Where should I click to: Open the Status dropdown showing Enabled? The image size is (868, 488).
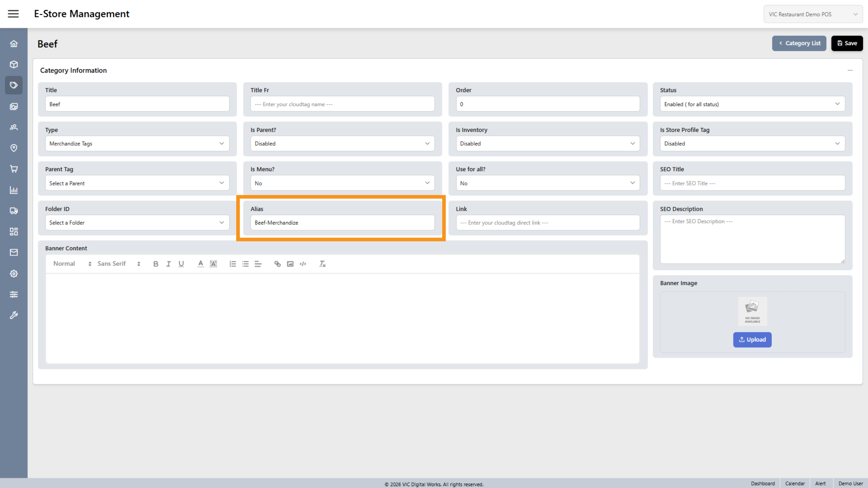(x=752, y=104)
